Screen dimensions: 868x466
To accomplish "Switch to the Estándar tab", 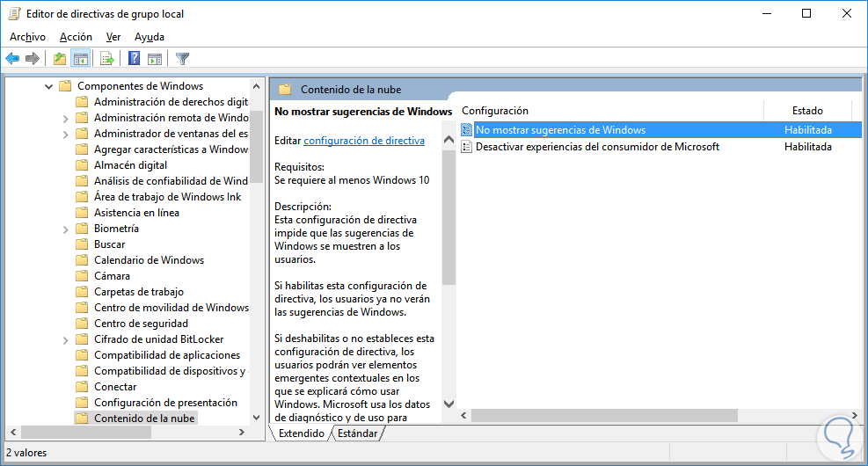I will click(x=358, y=433).
